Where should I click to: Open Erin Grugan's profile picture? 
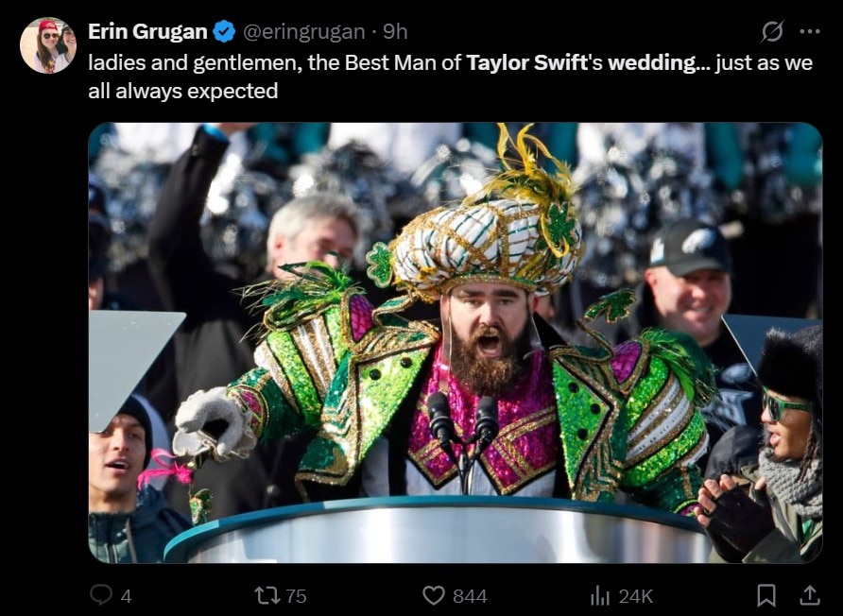[x=47, y=44]
